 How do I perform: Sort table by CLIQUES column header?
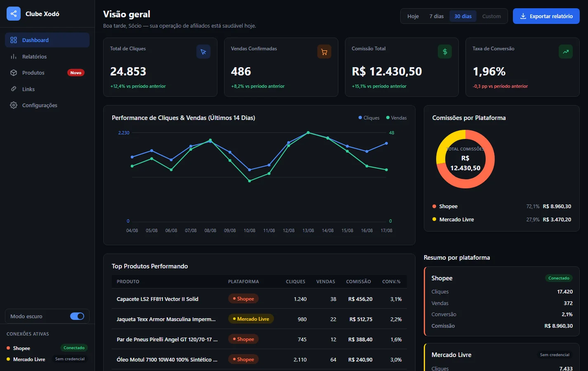point(295,282)
